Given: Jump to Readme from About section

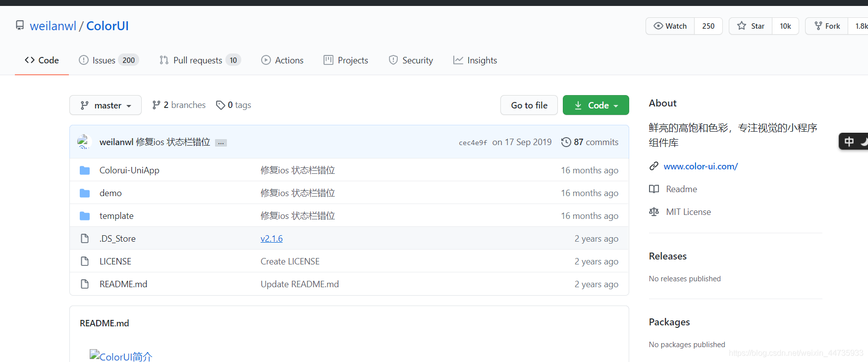Looking at the screenshot, I should [681, 189].
